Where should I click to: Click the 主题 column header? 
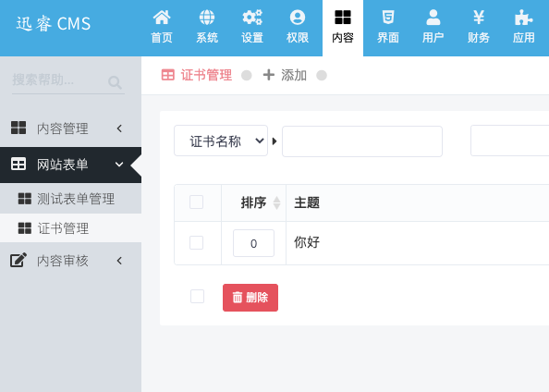click(307, 202)
